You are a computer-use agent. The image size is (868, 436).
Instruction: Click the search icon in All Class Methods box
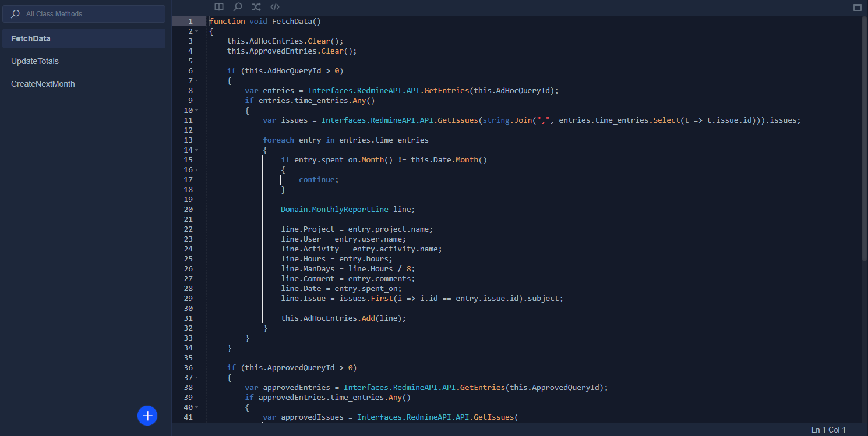pos(16,13)
